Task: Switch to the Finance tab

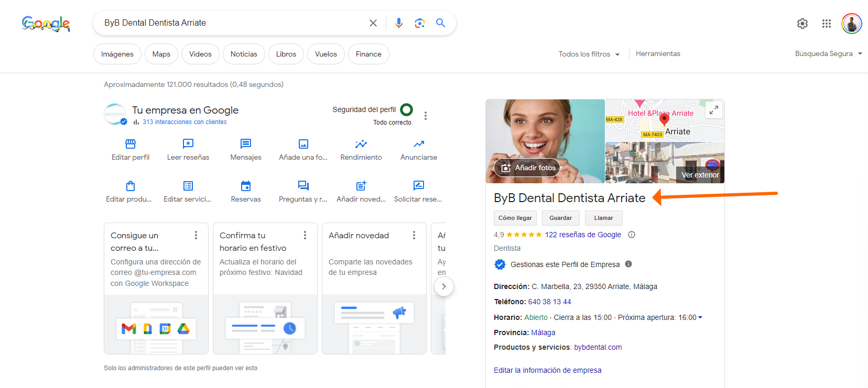Action: [x=368, y=54]
